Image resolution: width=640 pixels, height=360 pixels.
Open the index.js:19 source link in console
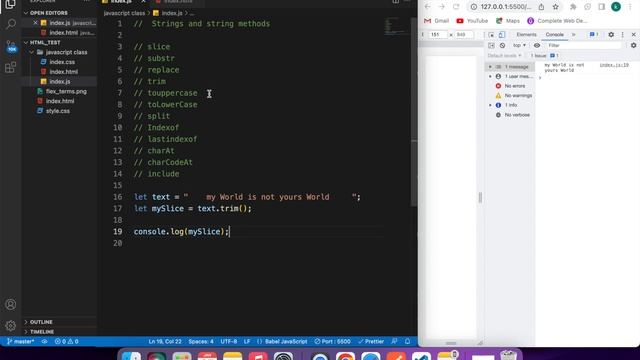(x=614, y=65)
